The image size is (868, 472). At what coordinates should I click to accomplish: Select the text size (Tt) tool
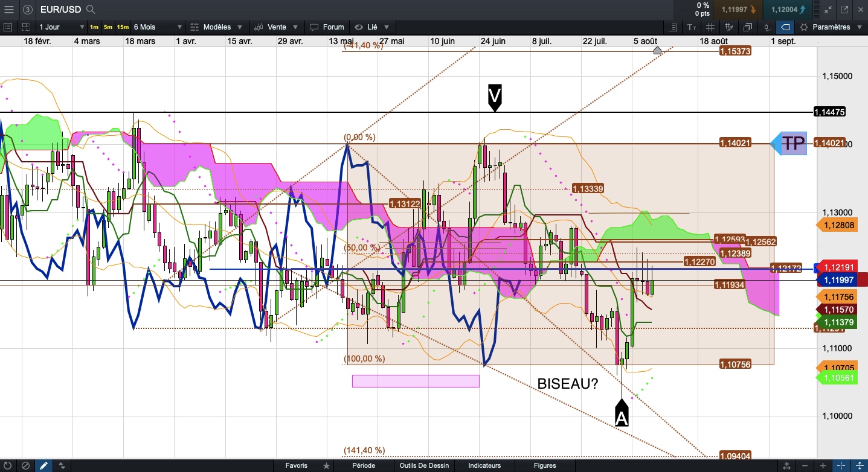click(x=692, y=27)
